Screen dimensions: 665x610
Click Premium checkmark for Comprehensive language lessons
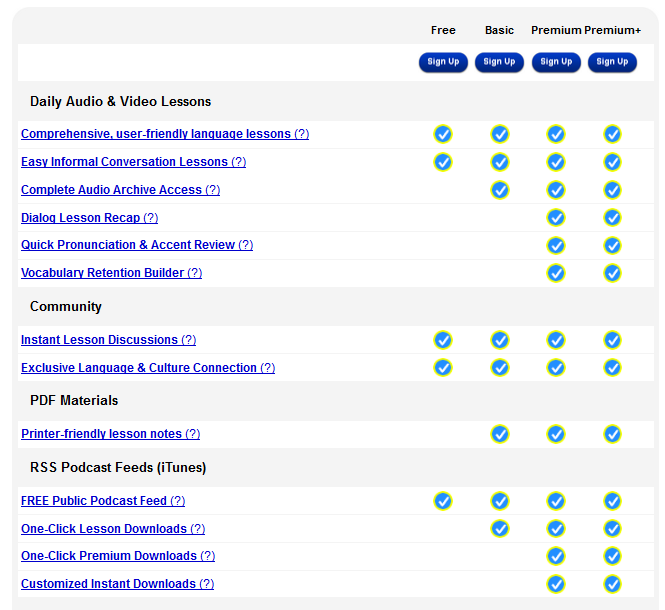(556, 134)
